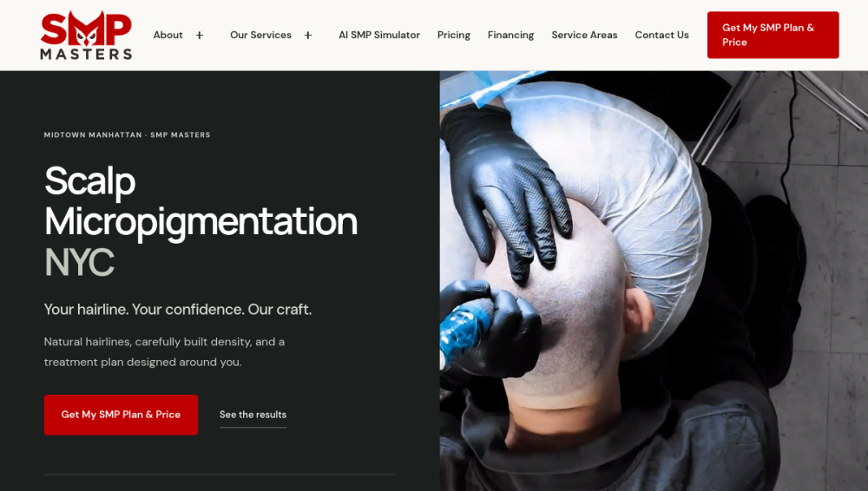Go to AI SMP Simulator page

pos(379,35)
